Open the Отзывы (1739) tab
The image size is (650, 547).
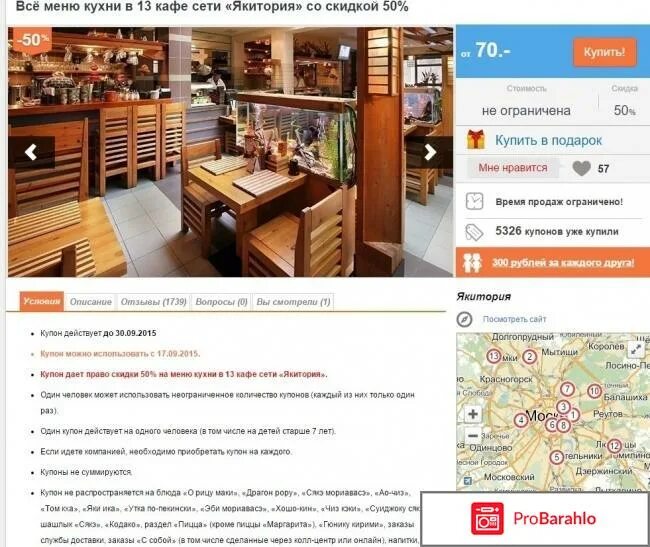pos(153,302)
